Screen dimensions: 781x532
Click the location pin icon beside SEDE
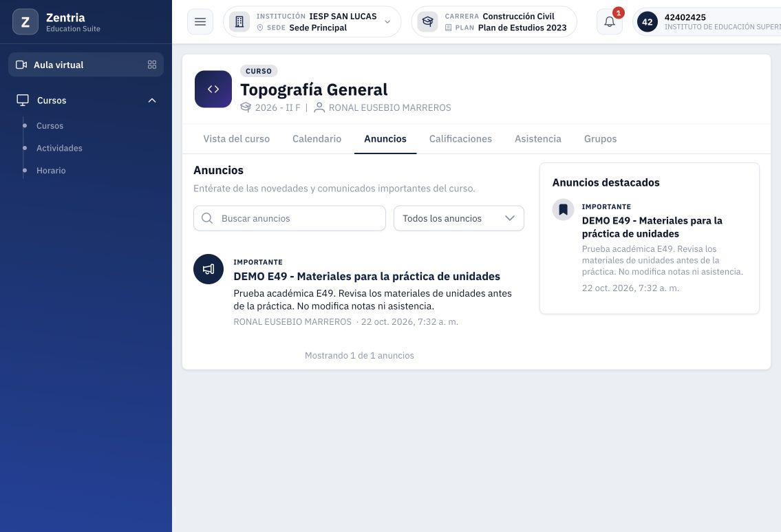click(x=260, y=28)
